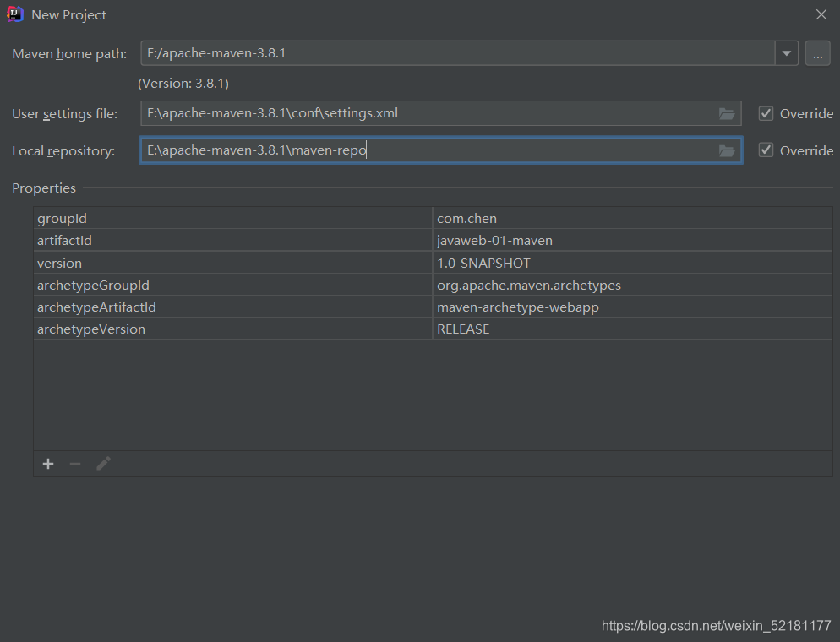
Task: Select the 1.0-SNAPSHOT value cell
Action: click(x=632, y=263)
